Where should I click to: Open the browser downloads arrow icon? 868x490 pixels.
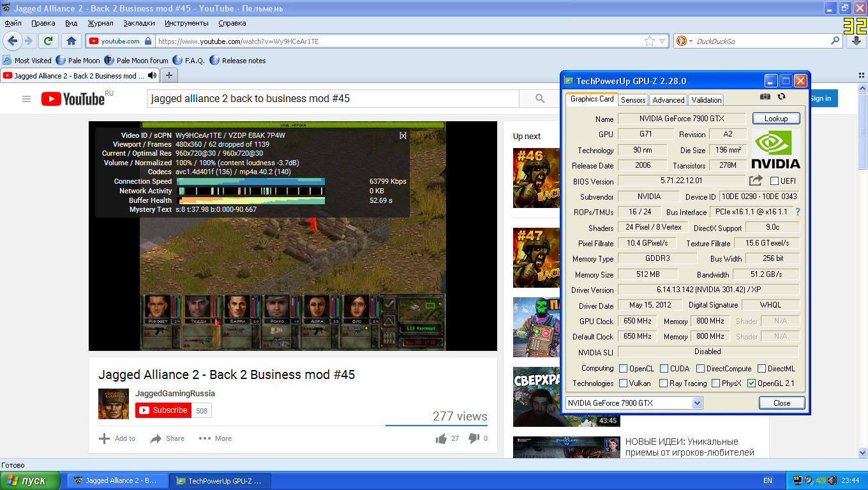(856, 41)
